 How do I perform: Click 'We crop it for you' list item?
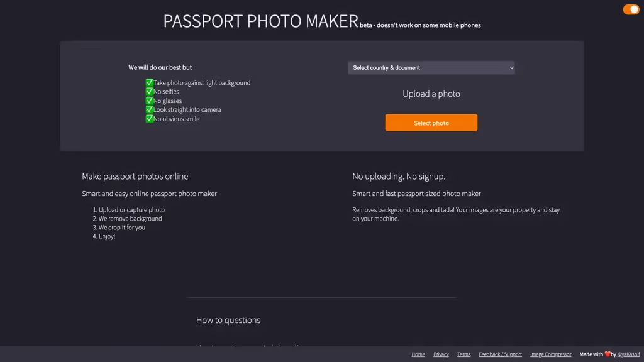point(121,228)
